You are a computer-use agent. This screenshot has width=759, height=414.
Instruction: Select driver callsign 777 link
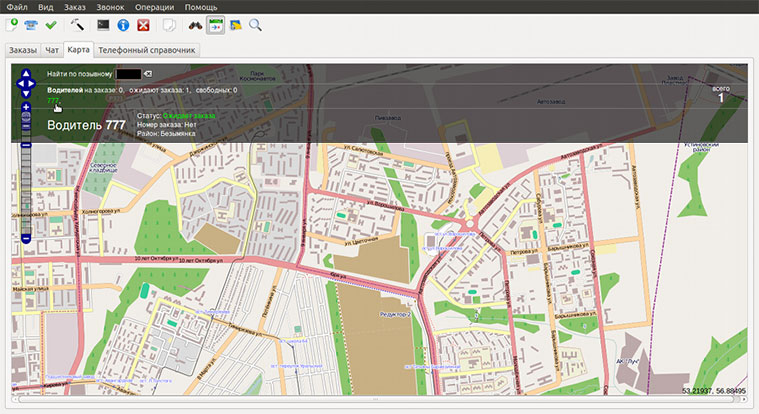pos(53,101)
